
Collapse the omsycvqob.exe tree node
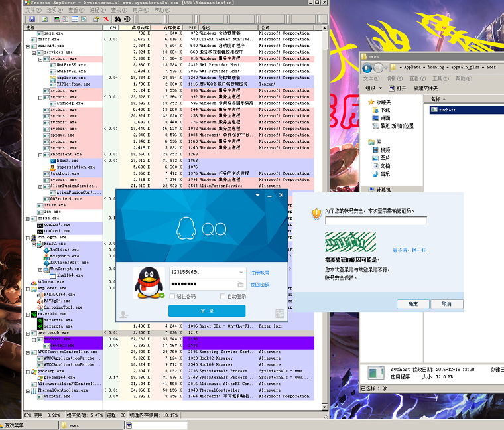click(28, 333)
